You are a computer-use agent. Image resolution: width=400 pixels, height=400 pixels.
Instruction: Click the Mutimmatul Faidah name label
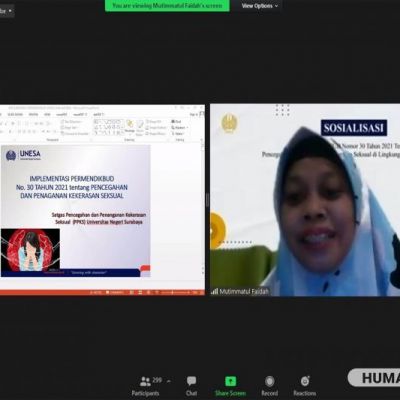pos(244,292)
